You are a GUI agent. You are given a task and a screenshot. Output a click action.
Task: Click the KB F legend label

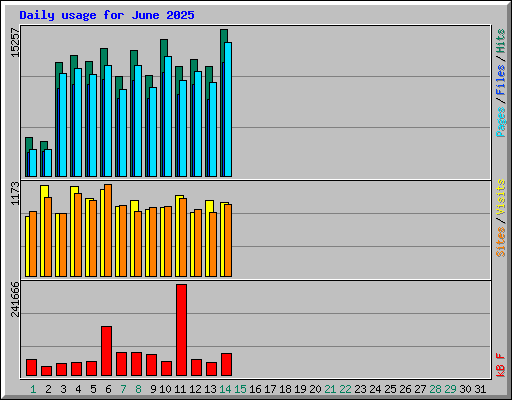pyautogui.click(x=501, y=365)
